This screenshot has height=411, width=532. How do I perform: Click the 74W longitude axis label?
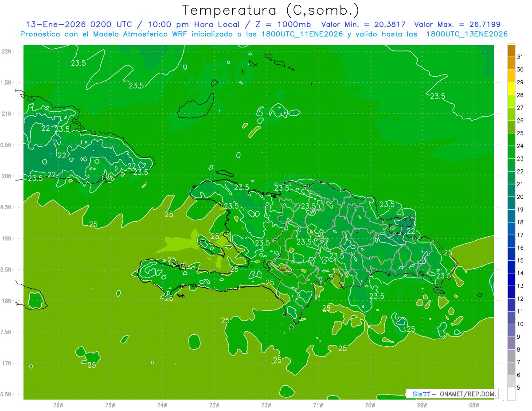[x=162, y=405]
